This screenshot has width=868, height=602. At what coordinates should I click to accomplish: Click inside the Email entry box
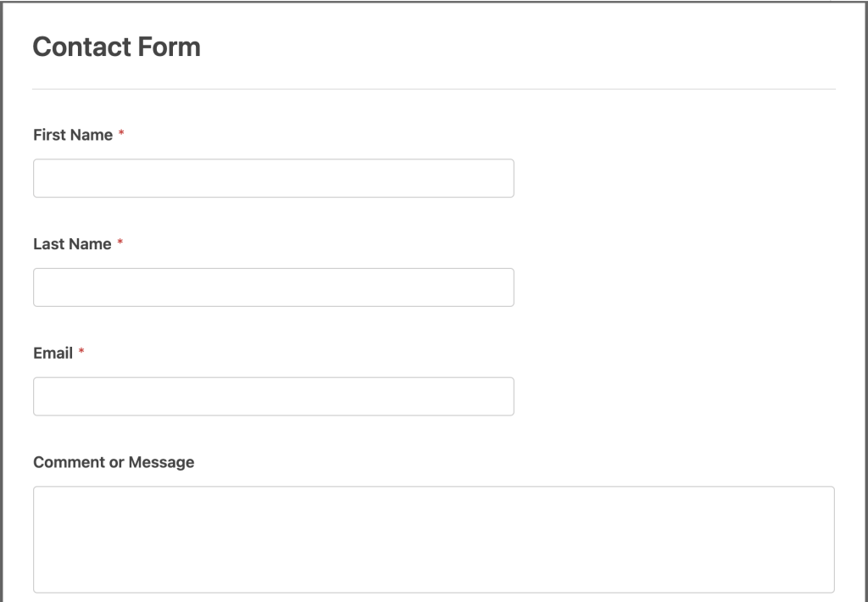[273, 396]
